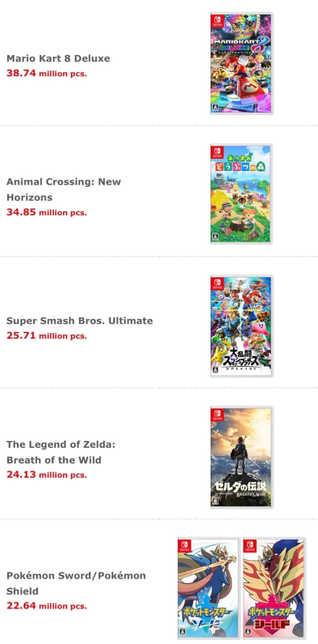
Task: Open the Mario Kart 8 Deluxe cover art
Action: [242, 63]
